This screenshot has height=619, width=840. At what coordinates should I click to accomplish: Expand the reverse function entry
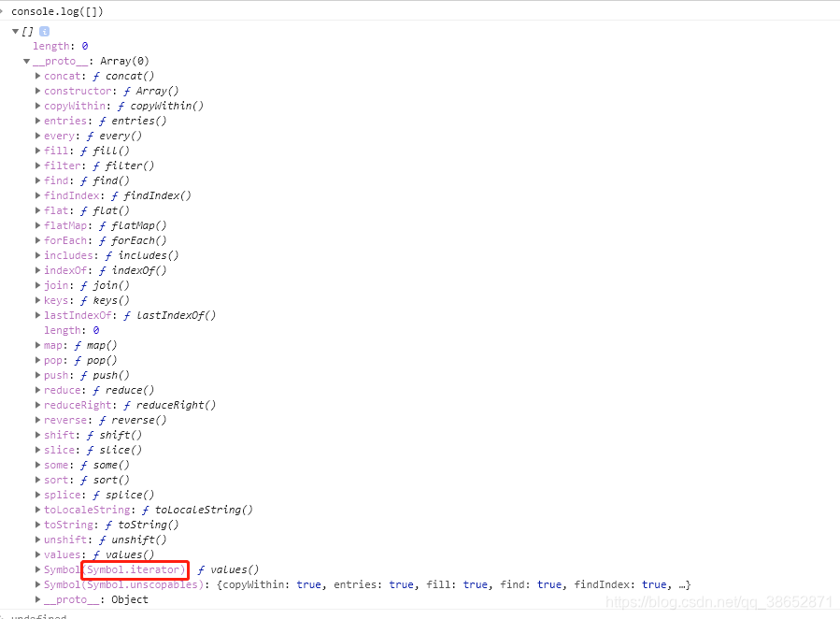(38, 420)
